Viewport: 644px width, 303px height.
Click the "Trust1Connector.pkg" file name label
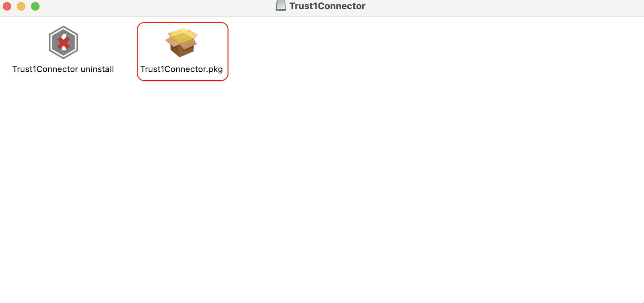[182, 69]
